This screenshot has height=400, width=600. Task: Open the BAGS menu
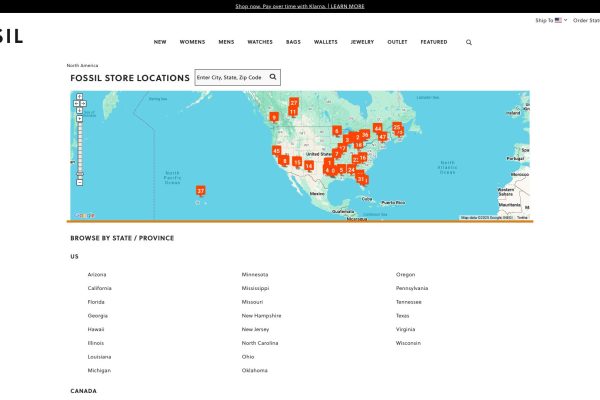(x=293, y=42)
